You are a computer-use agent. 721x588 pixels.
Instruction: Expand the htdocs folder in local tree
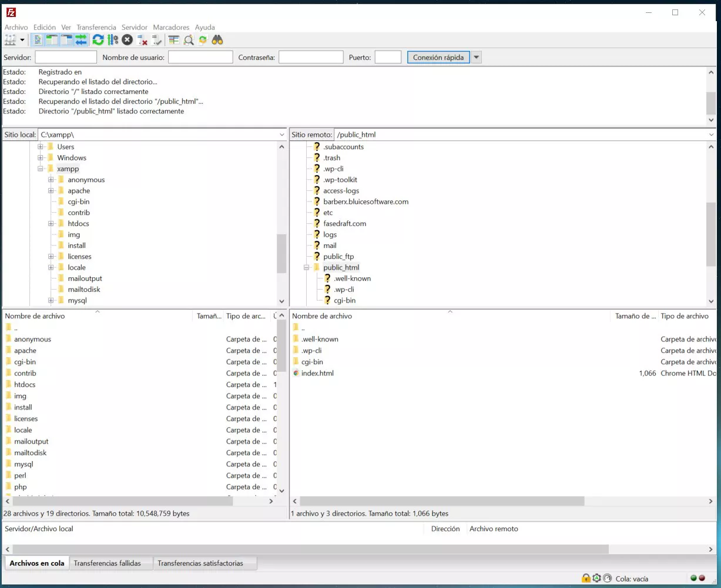click(51, 224)
